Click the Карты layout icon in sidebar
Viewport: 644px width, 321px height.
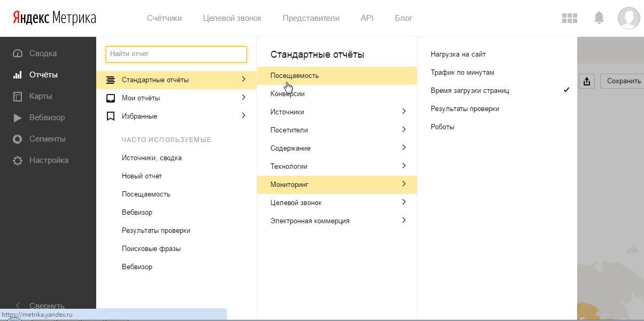tap(18, 96)
